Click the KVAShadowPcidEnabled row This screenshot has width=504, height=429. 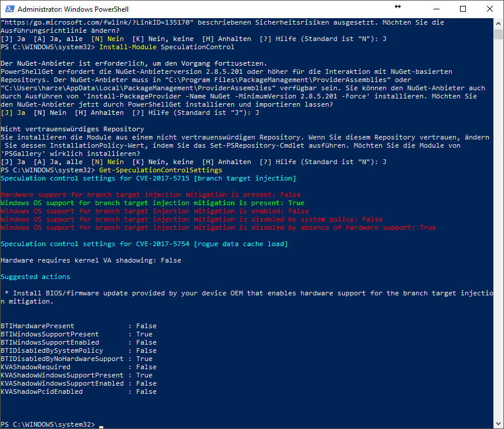79,391
